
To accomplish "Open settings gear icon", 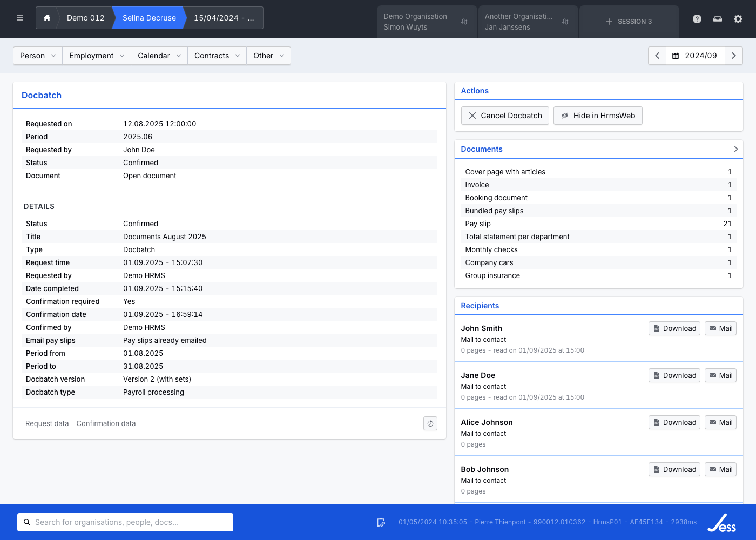I will (x=738, y=19).
